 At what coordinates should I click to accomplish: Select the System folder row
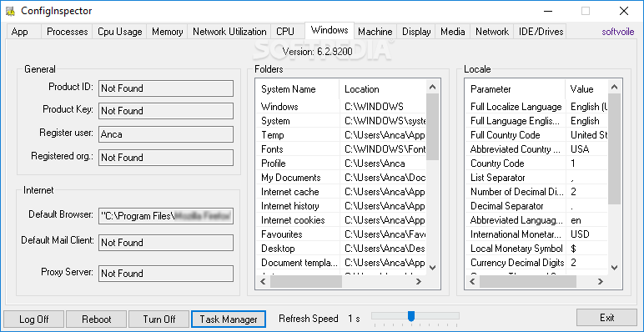341,121
